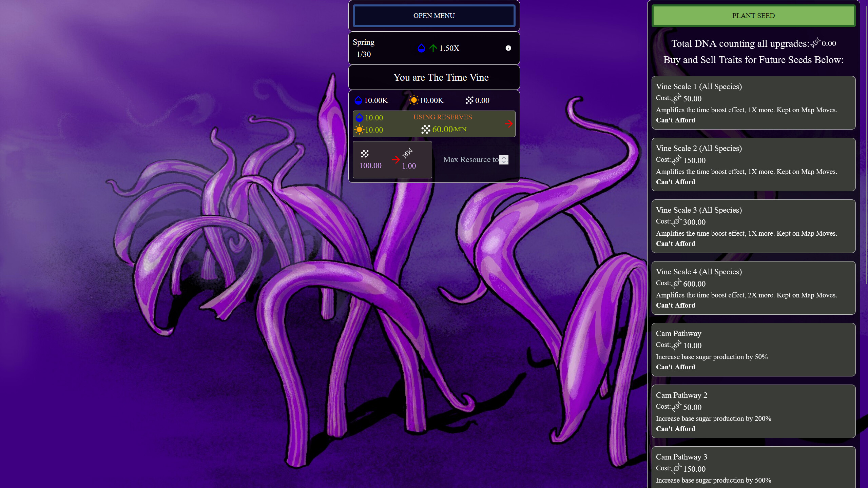This screenshot has height=488, width=868.
Task: Select the blue water droplet resource icon
Action: [359, 100]
